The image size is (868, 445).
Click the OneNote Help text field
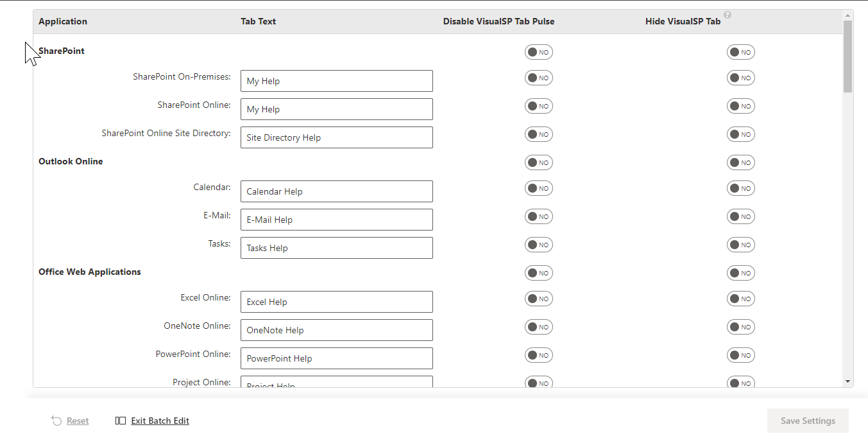tap(336, 330)
